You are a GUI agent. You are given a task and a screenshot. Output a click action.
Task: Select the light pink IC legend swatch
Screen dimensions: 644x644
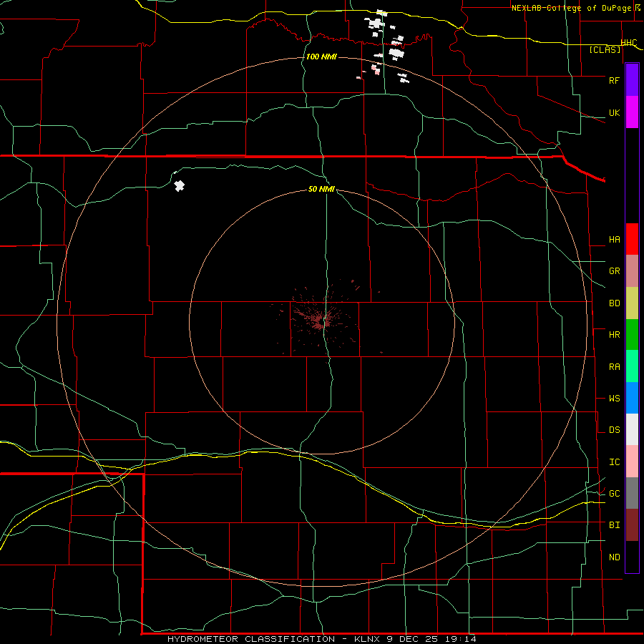point(632,462)
